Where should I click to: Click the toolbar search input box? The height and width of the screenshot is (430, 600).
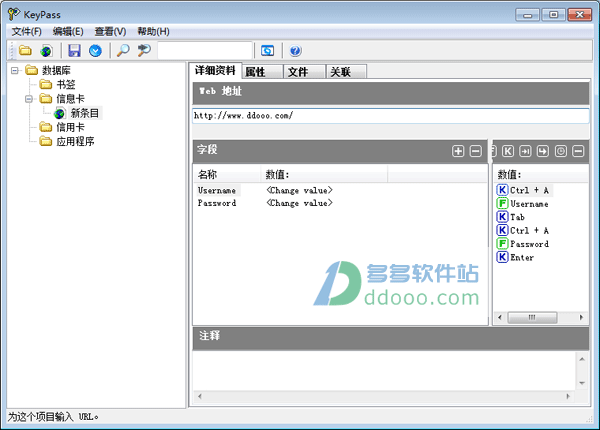205,50
